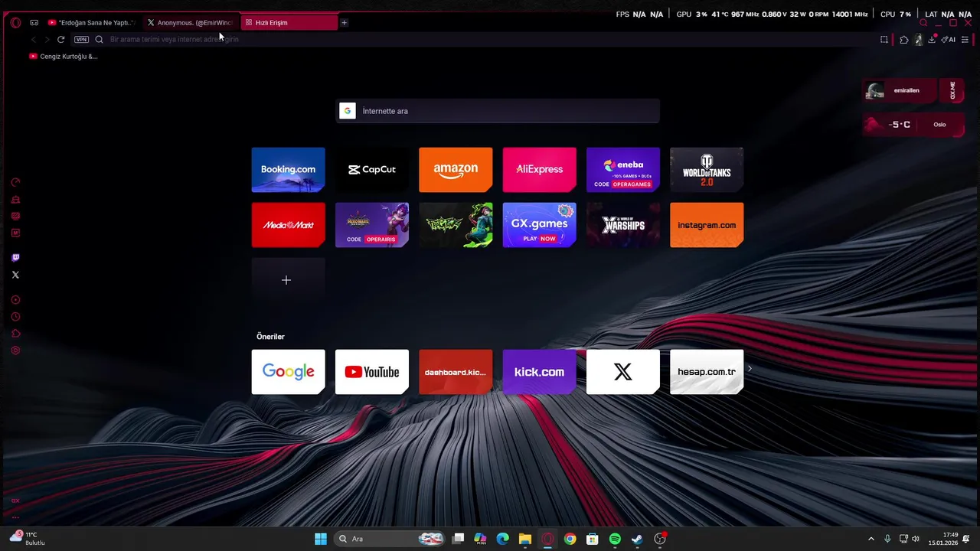Viewport: 980px width, 551px height.
Task: Open the new tab plus button
Action: coord(344,23)
